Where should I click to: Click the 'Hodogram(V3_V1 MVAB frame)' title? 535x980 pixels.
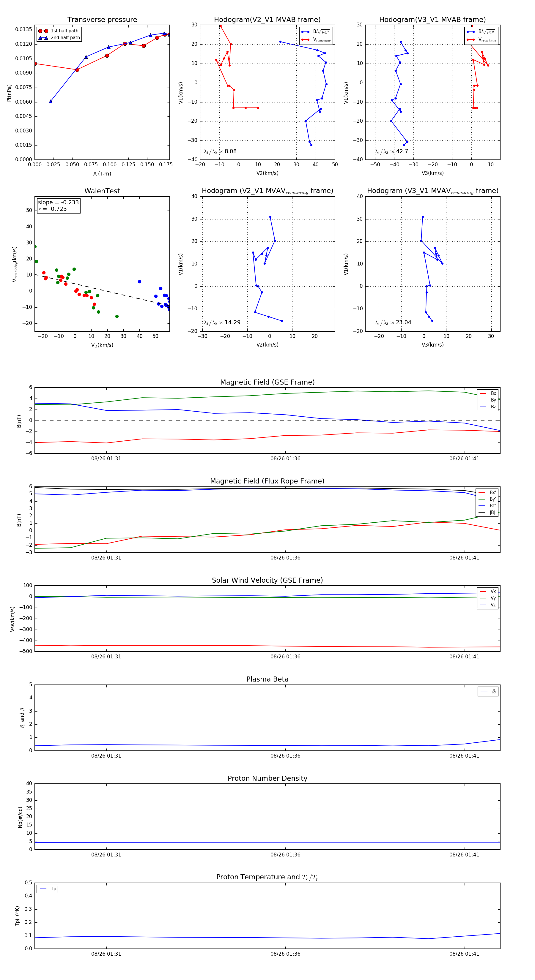click(x=432, y=20)
